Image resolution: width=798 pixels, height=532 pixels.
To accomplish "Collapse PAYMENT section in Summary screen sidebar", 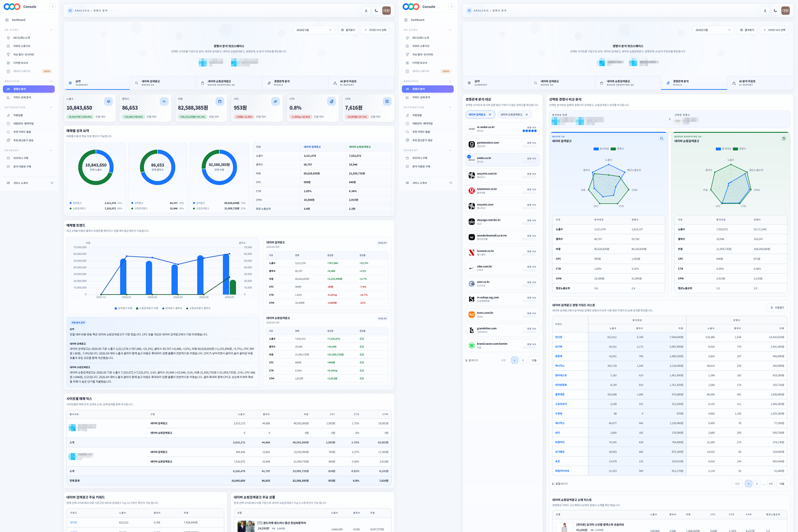I will click(51, 150).
